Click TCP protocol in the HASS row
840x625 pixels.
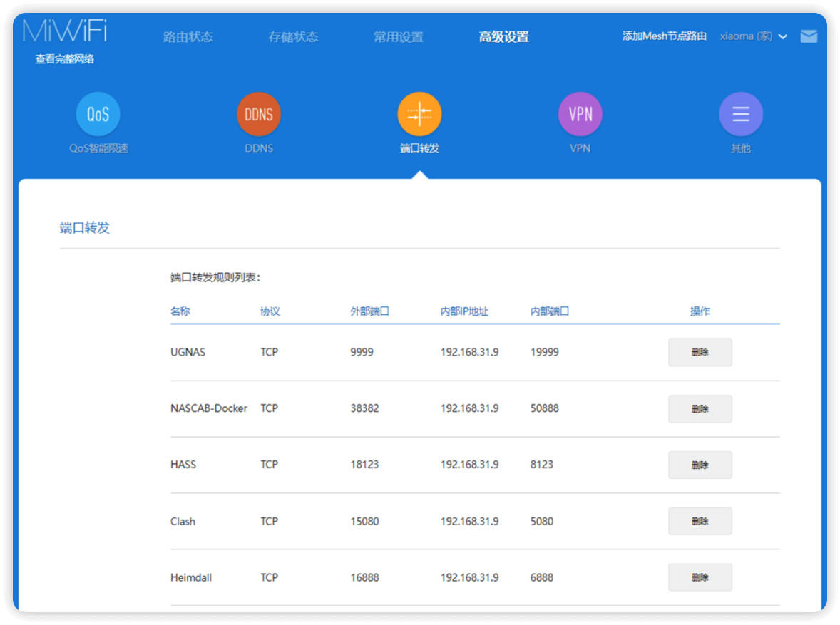pyautogui.click(x=269, y=465)
